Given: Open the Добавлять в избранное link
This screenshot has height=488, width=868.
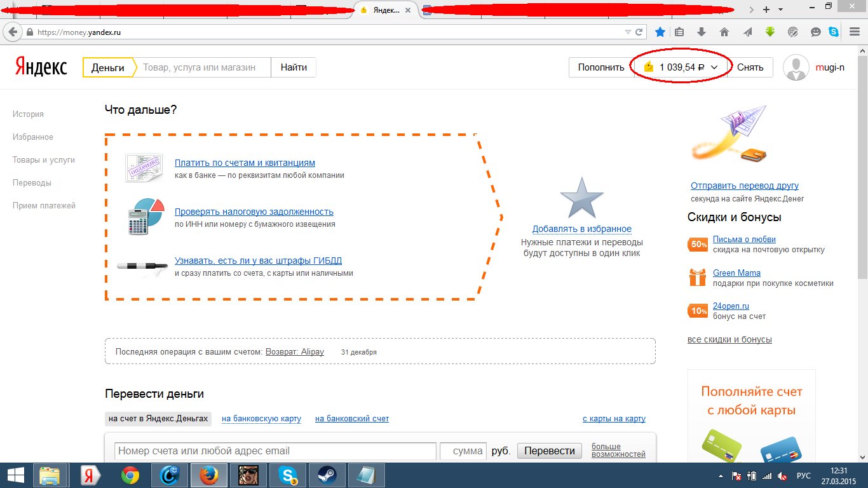Looking at the screenshot, I should (582, 229).
